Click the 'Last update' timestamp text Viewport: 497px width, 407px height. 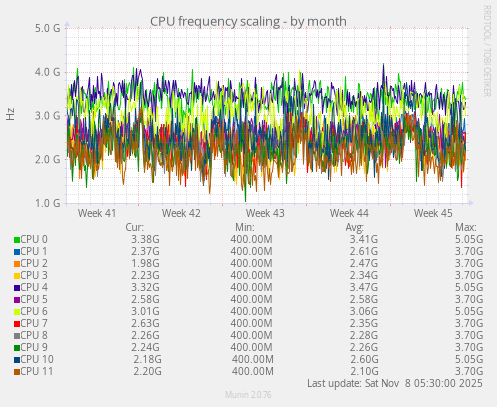pyautogui.click(x=395, y=383)
